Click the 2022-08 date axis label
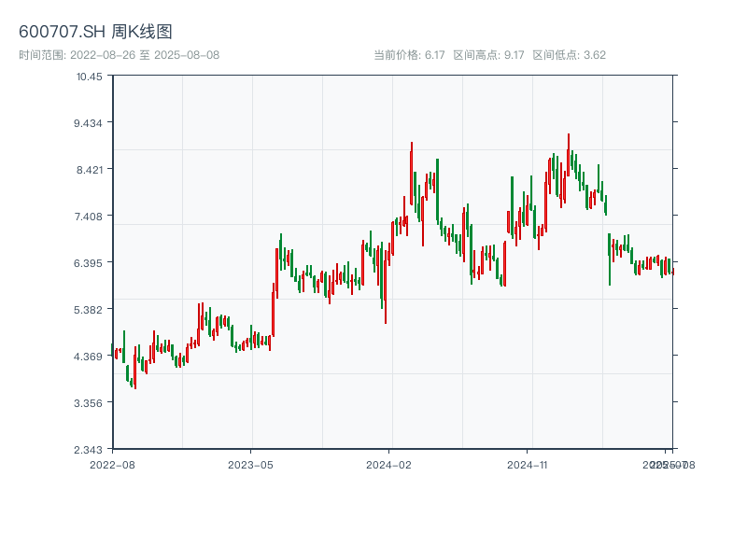The height and width of the screenshot is (560, 747). click(112, 464)
